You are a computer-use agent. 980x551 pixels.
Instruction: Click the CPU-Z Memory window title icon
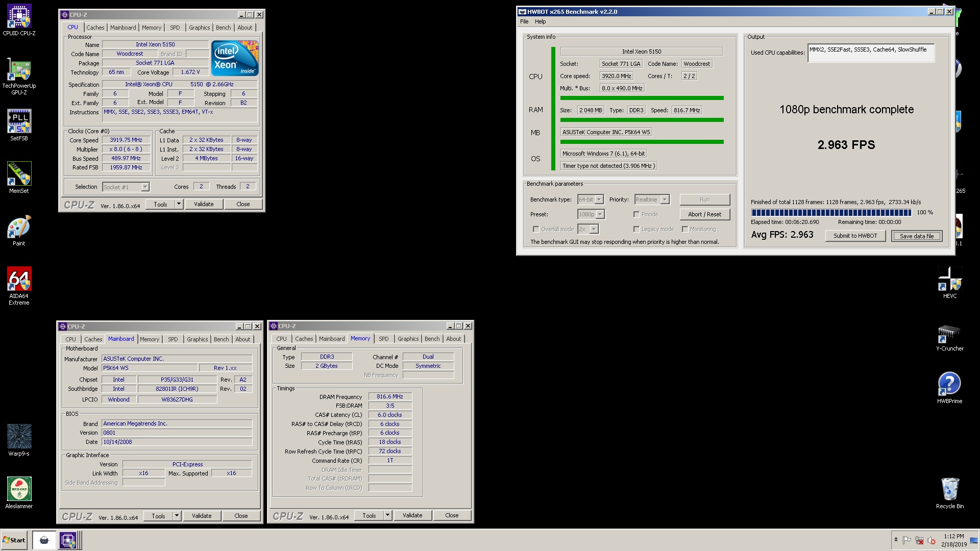coord(274,326)
